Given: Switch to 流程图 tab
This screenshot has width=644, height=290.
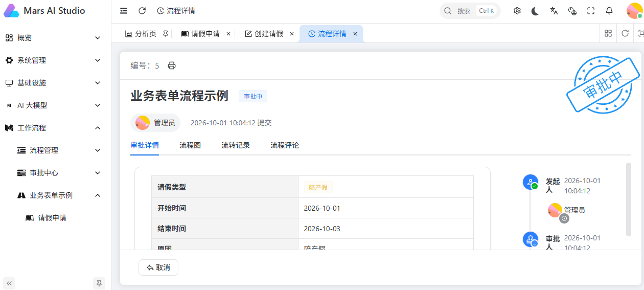Looking at the screenshot, I should [x=190, y=145].
